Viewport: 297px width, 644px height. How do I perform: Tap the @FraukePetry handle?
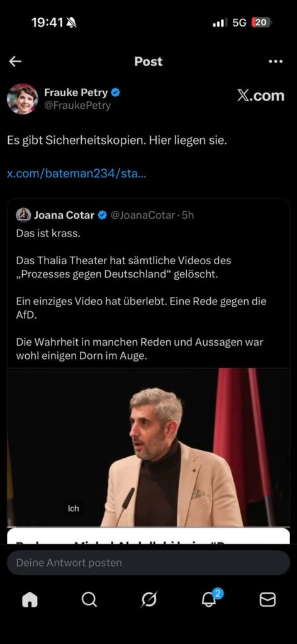[77, 106]
